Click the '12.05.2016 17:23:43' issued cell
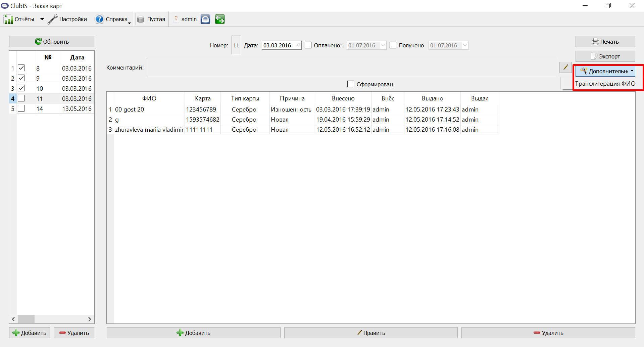 point(432,110)
